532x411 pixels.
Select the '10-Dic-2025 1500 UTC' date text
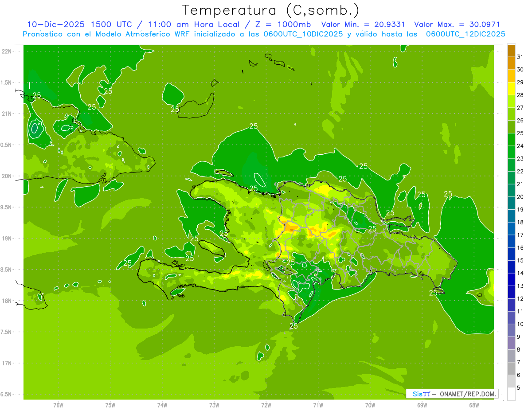(x=79, y=24)
